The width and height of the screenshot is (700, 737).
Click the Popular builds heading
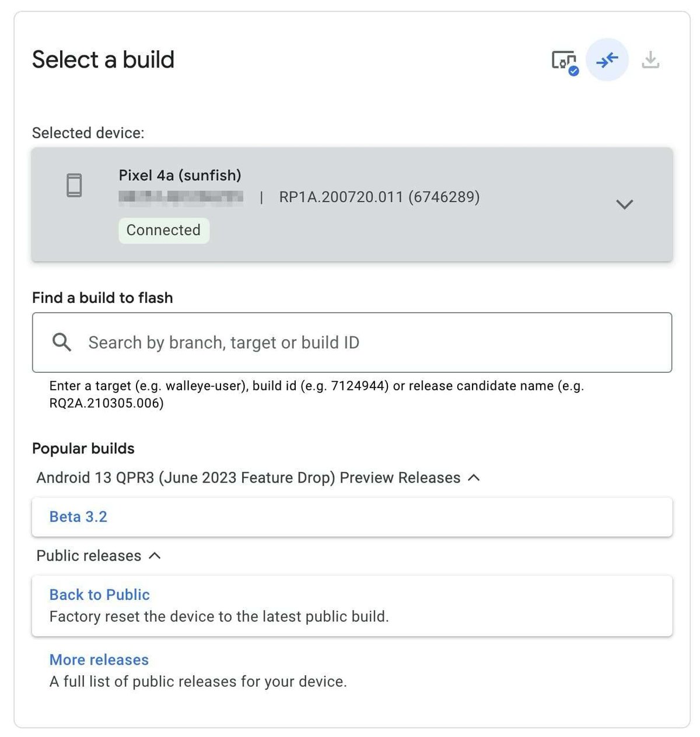click(x=83, y=449)
